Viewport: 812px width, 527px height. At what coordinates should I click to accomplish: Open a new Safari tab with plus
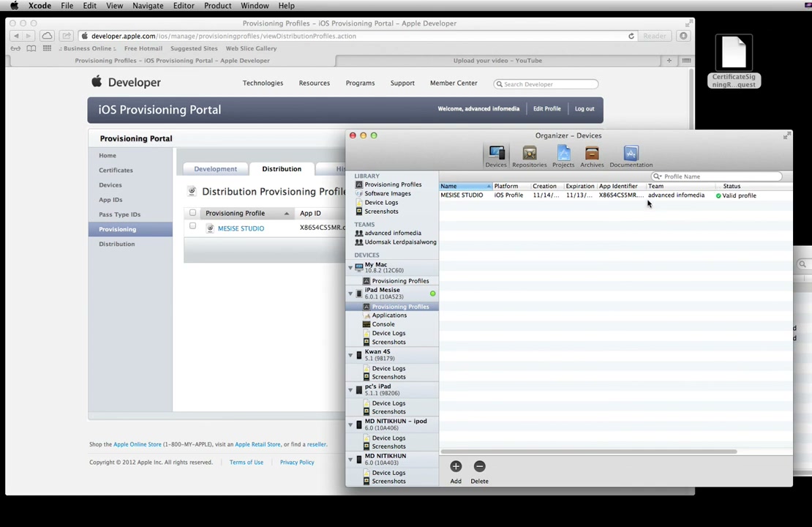pos(669,61)
